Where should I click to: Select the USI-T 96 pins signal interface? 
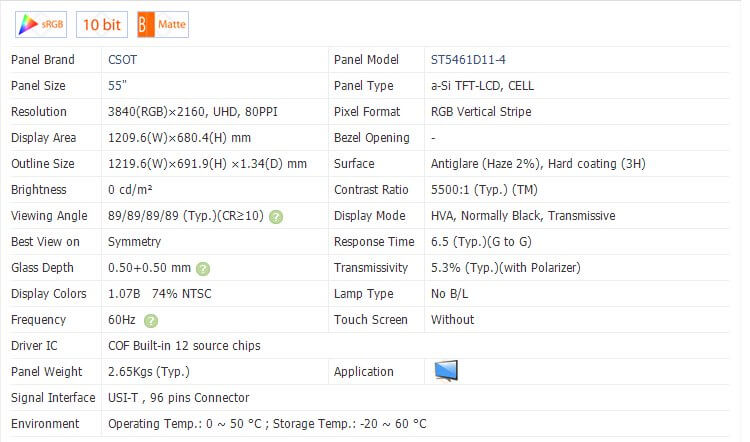click(178, 398)
